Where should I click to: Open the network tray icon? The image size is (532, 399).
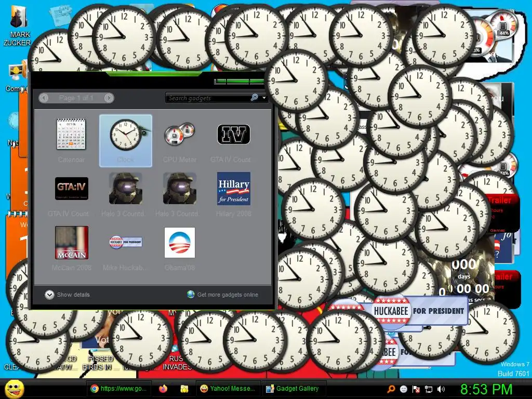point(429,389)
